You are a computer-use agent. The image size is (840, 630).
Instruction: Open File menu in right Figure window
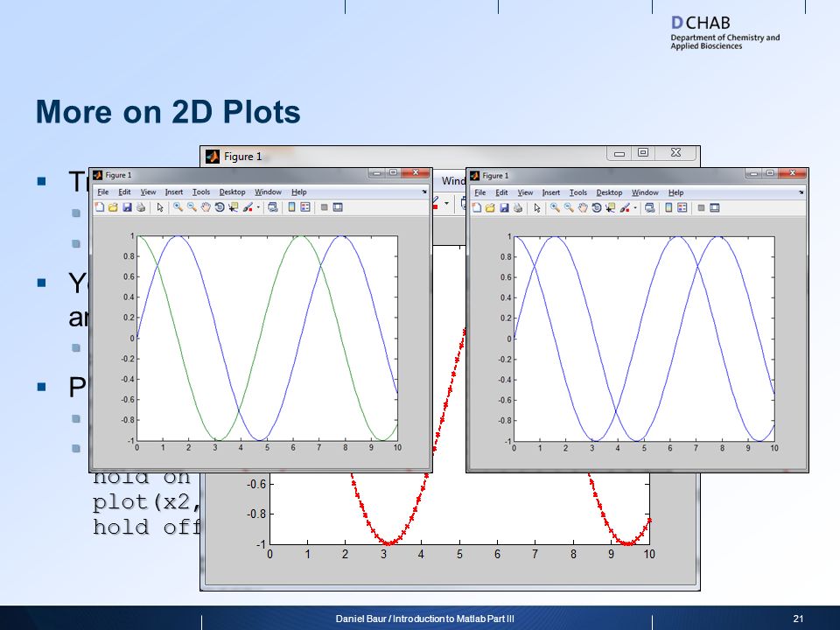(480, 192)
